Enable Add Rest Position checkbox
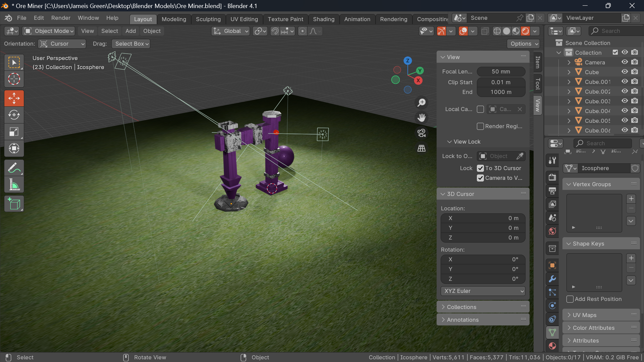The image size is (644, 362). [570, 299]
